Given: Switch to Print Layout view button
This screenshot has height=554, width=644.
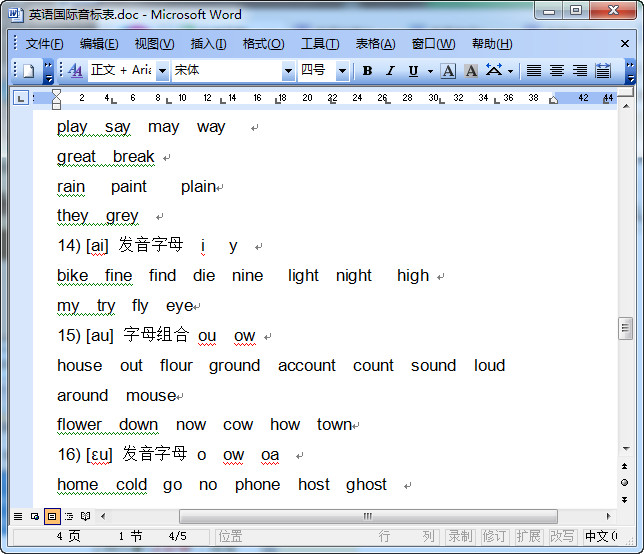Looking at the screenshot, I should (x=52, y=516).
